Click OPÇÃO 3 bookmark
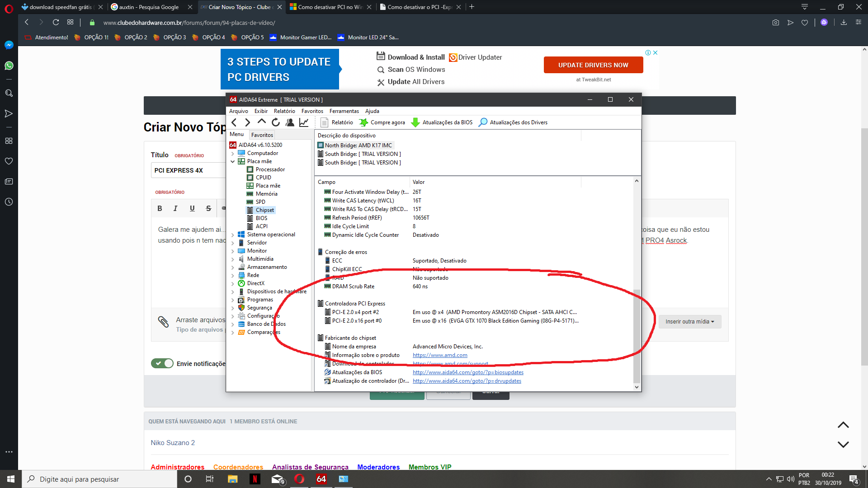 pos(170,38)
